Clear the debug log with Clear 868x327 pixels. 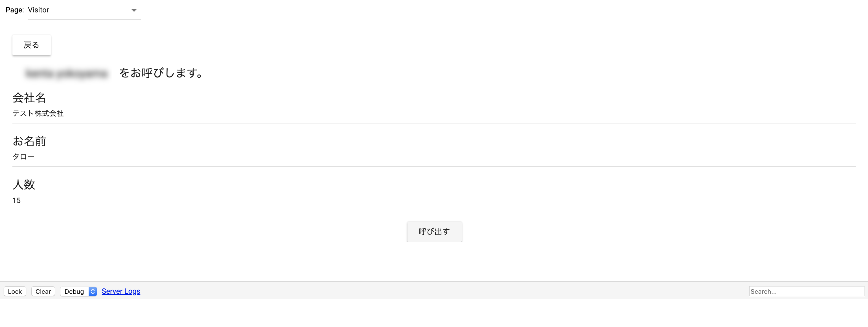coord(43,291)
